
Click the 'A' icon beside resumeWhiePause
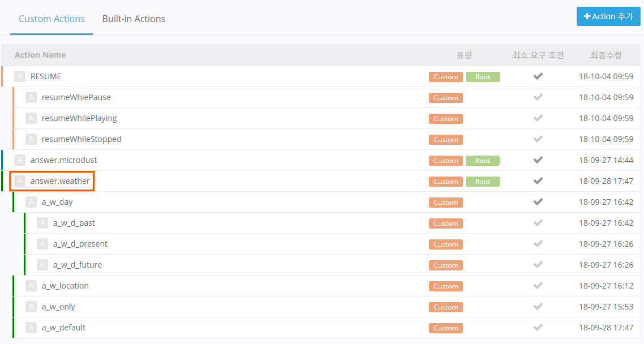click(x=31, y=97)
